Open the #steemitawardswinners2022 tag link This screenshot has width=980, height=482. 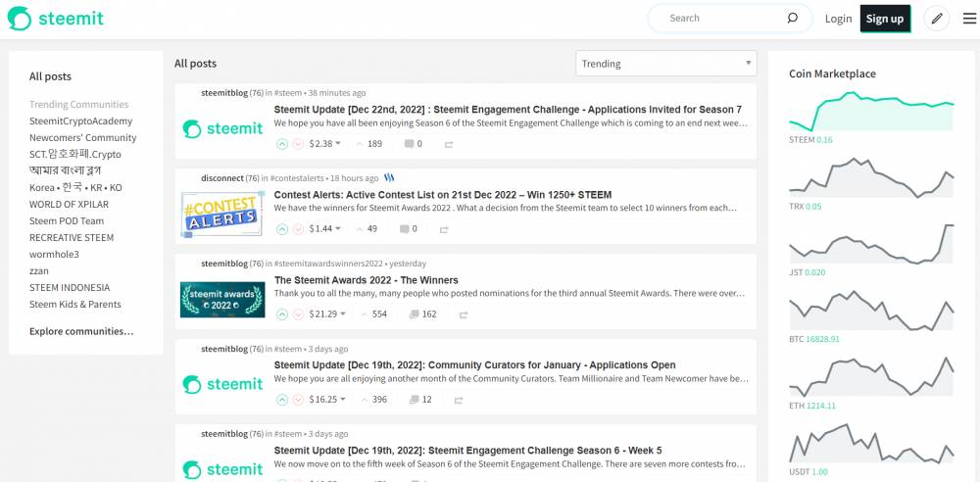coord(327,264)
